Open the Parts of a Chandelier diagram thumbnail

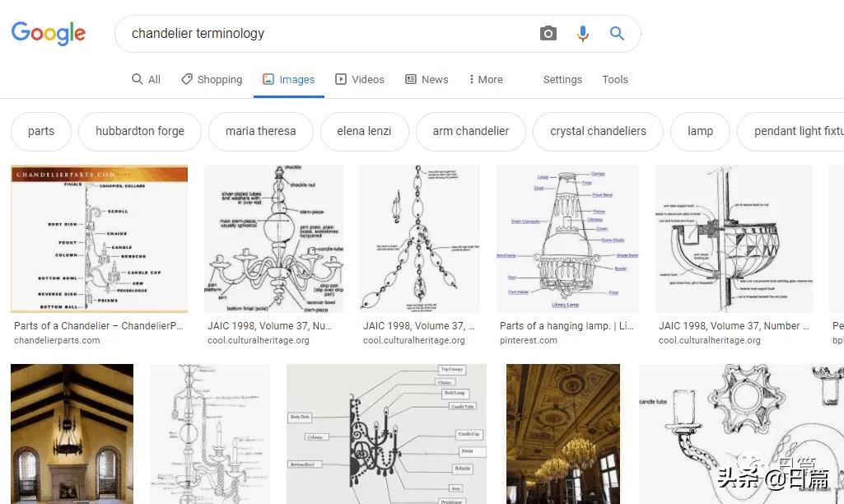99,239
